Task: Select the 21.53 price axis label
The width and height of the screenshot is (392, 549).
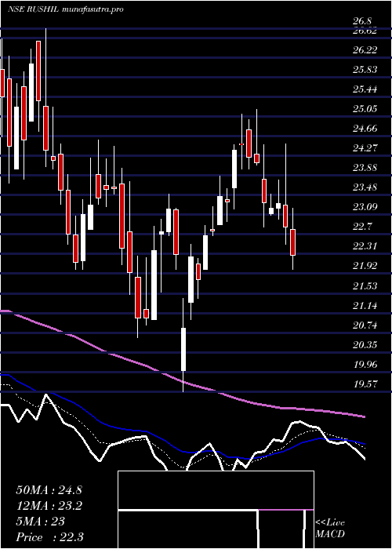Action: tap(365, 286)
